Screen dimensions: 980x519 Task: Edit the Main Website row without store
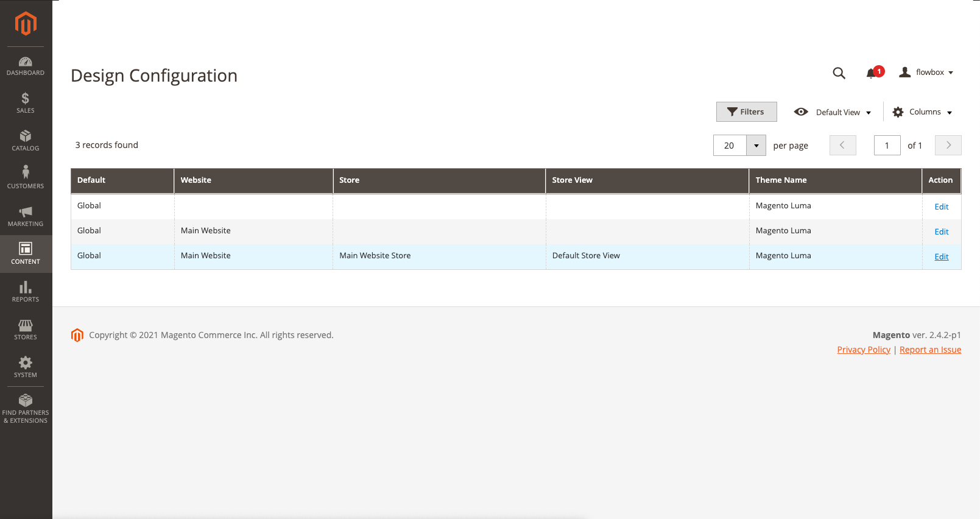942,232
